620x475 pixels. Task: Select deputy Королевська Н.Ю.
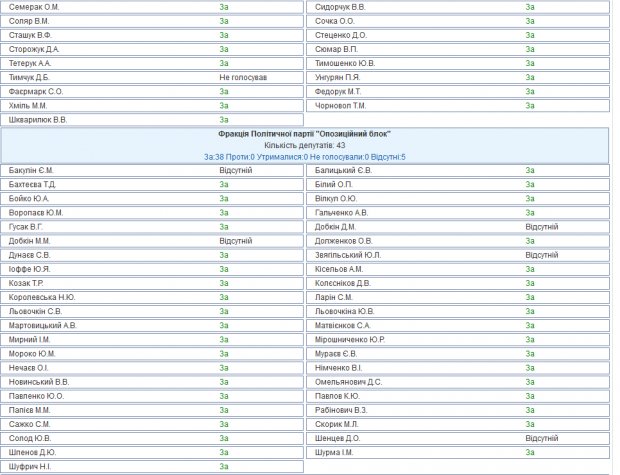41,297
